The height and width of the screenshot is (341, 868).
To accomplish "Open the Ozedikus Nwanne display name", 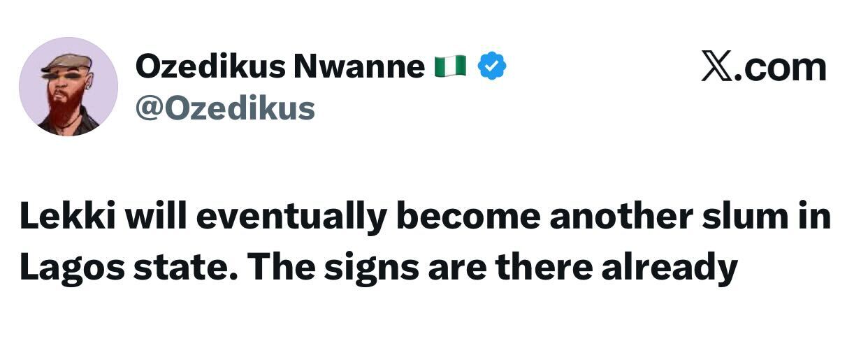I will coord(280,67).
